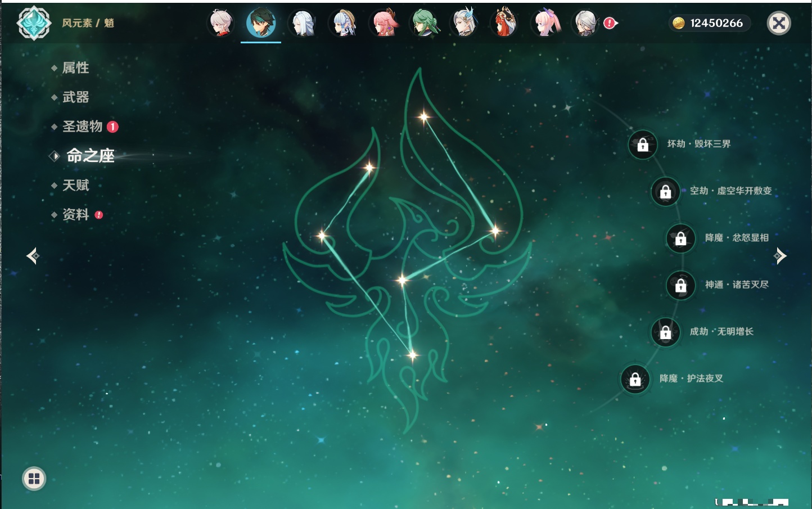Click the Mora coin icon
The height and width of the screenshot is (509, 812).
coord(679,23)
